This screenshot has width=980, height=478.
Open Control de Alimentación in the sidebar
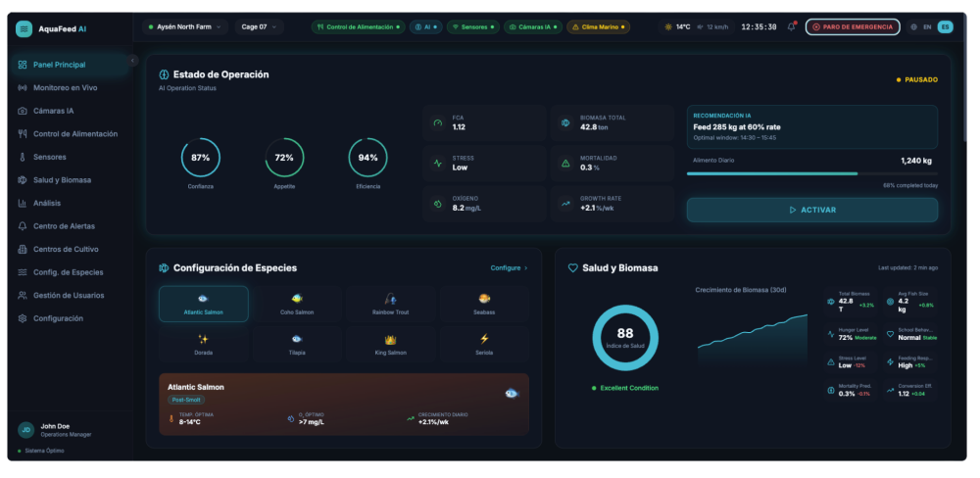point(69,134)
